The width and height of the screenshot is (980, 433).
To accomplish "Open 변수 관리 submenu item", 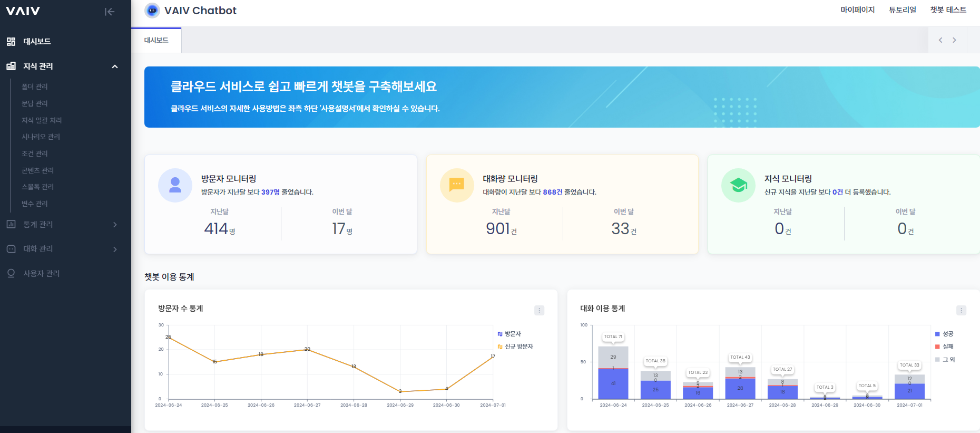I will [35, 204].
